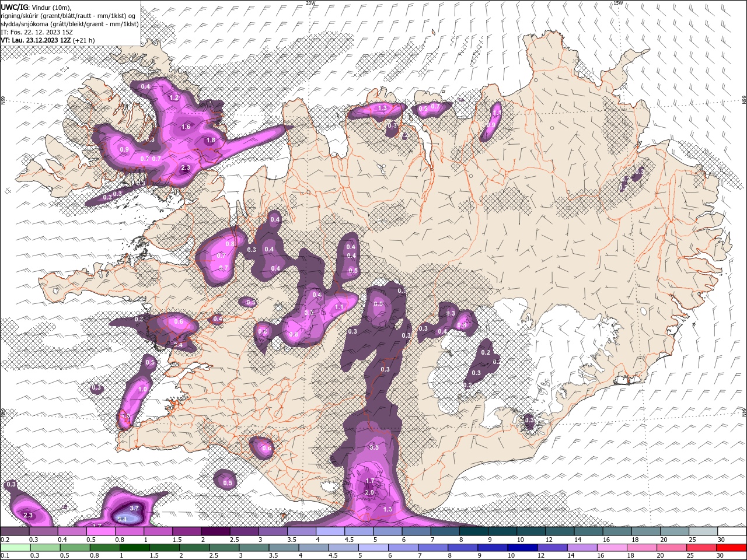Image resolution: width=747 pixels, height=560 pixels.
Task: Click the 'VT: Lau. 23.12.2023 12Z (+21 h)' line
Action: tap(47, 40)
